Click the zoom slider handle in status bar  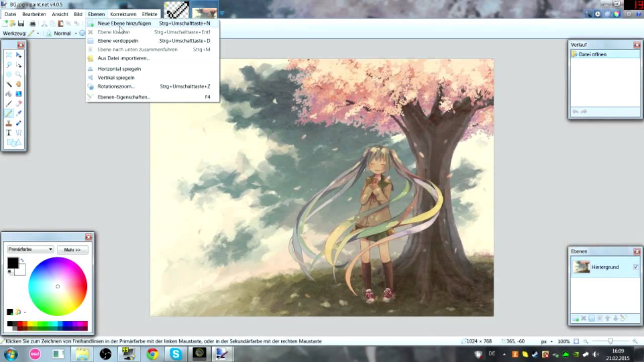(x=610, y=341)
